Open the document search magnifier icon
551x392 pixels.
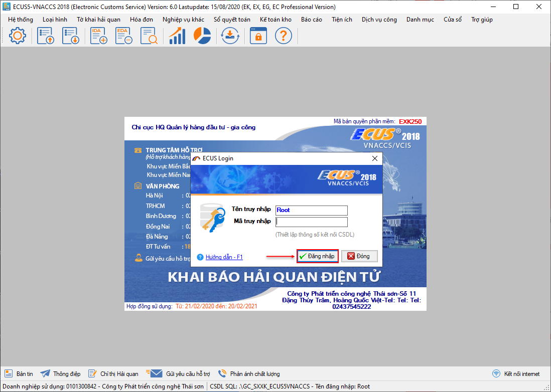(149, 36)
